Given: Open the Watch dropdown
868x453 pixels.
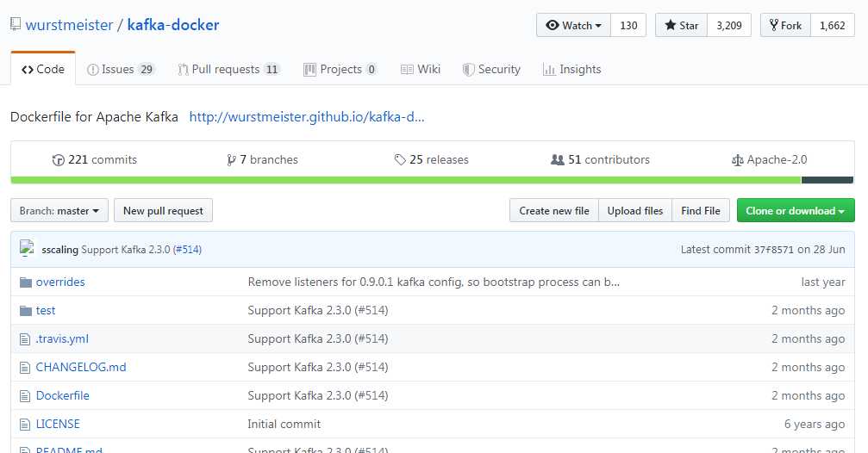Looking at the screenshot, I should click(x=573, y=26).
